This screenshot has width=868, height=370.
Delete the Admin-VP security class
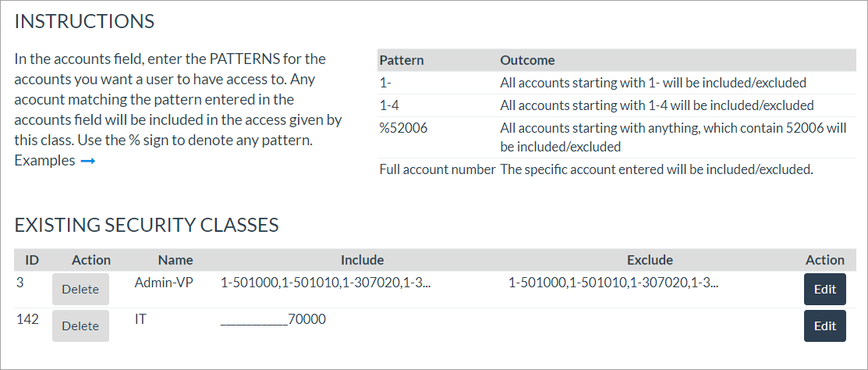[x=80, y=289]
